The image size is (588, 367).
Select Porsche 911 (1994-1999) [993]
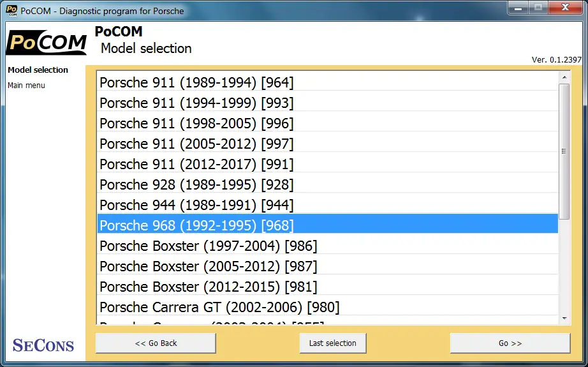tap(327, 103)
